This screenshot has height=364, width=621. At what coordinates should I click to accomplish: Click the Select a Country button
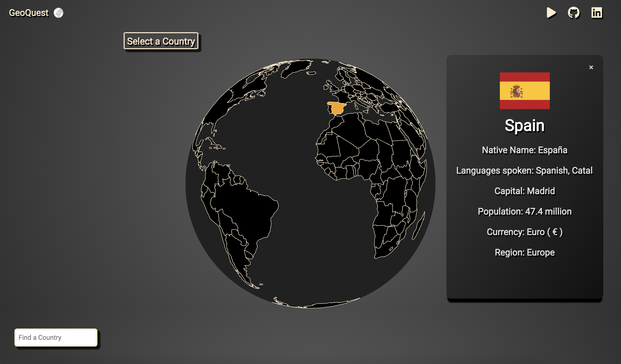(161, 41)
